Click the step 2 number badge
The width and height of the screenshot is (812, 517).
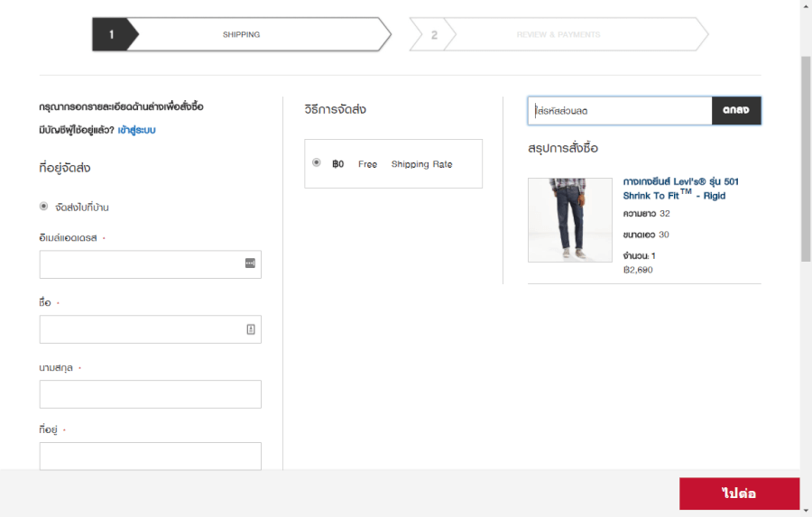[434, 34]
